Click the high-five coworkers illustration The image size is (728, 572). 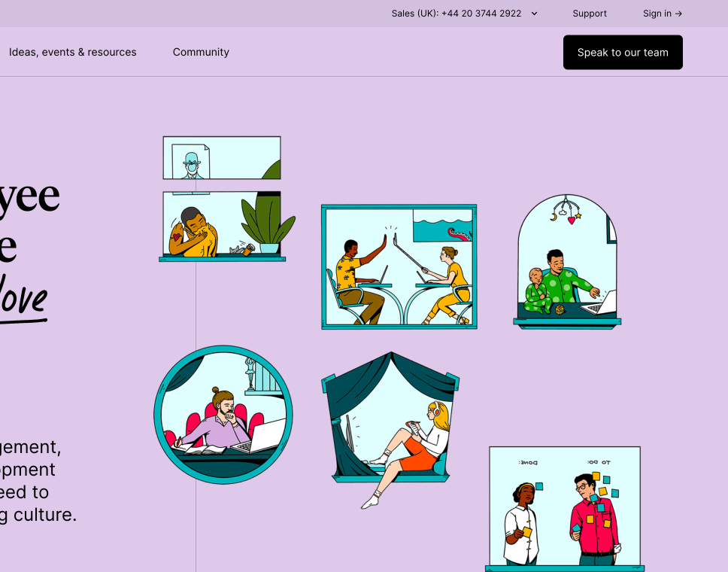tap(399, 266)
